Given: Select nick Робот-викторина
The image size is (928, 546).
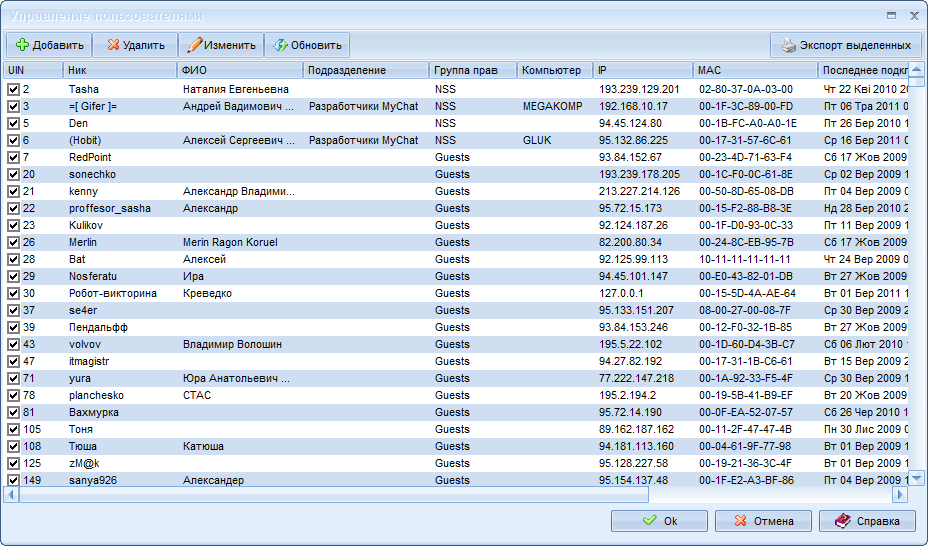Looking at the screenshot, I should coord(112,293).
